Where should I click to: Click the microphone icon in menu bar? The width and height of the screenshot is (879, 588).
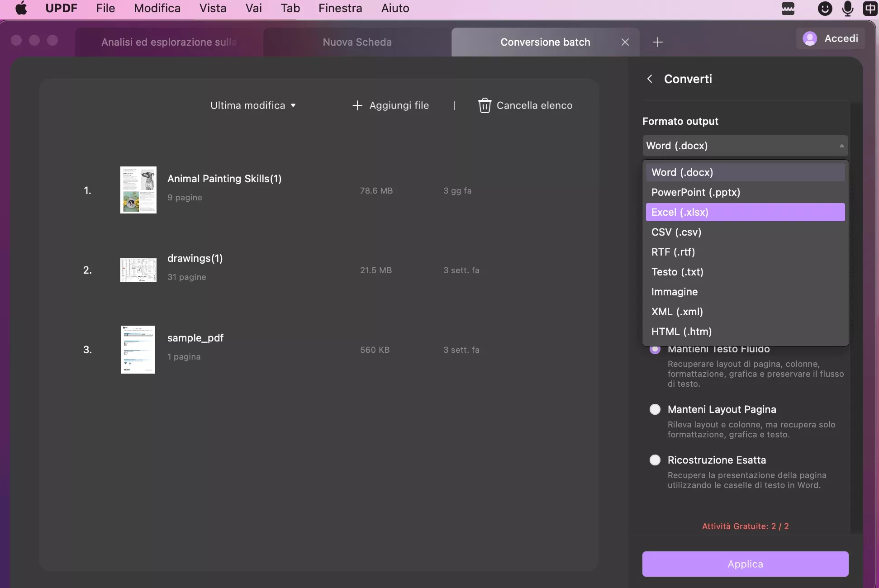click(x=848, y=8)
